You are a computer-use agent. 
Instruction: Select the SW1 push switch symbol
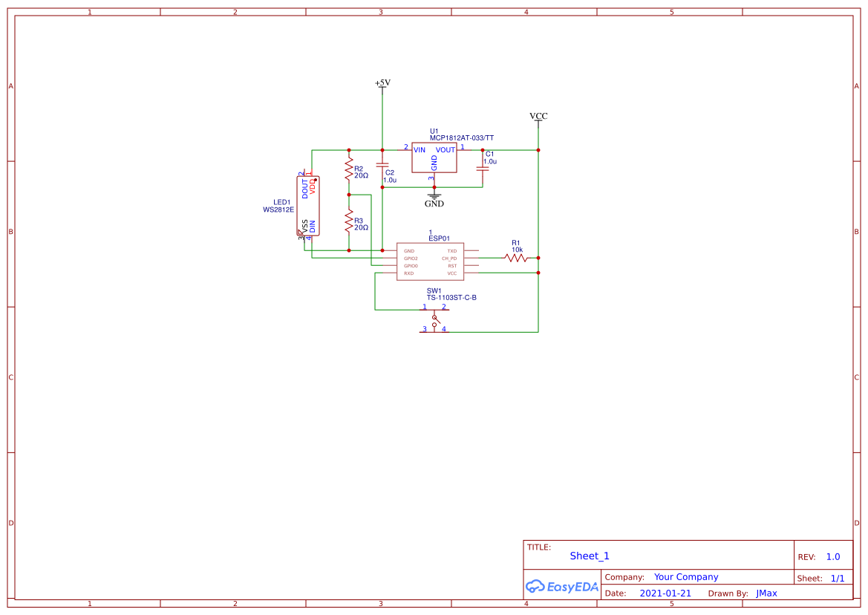(434, 321)
